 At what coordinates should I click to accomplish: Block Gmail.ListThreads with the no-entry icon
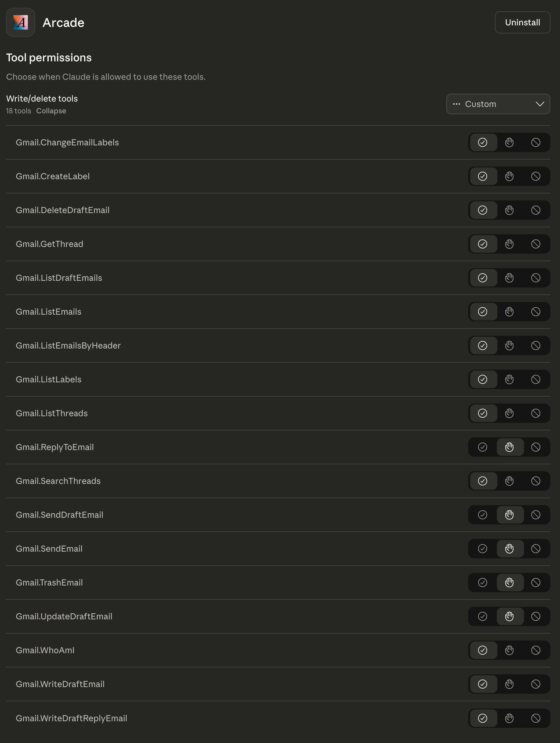536,413
